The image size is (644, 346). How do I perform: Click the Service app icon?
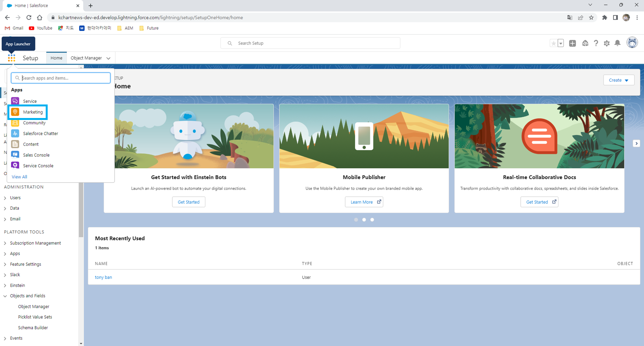point(15,101)
